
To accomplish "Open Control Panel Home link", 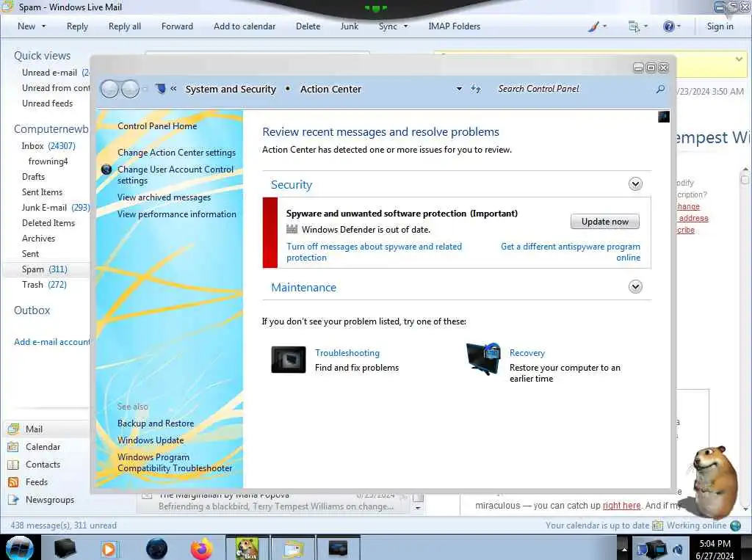I will tap(157, 126).
